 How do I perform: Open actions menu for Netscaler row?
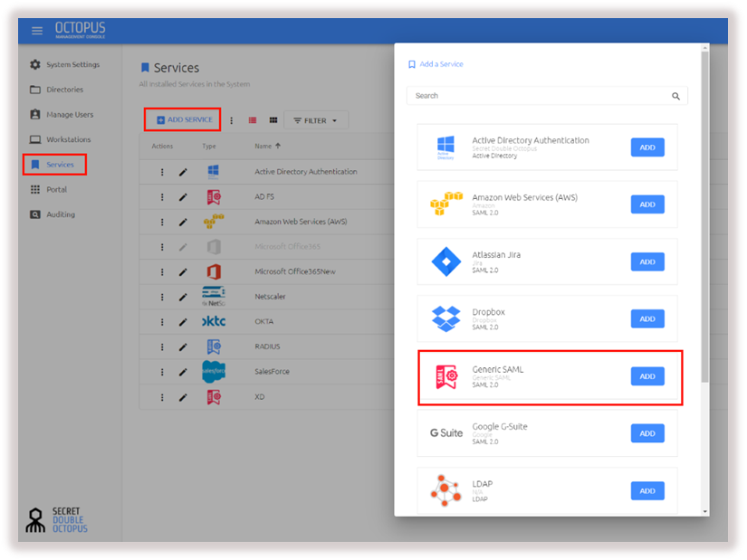point(162,297)
